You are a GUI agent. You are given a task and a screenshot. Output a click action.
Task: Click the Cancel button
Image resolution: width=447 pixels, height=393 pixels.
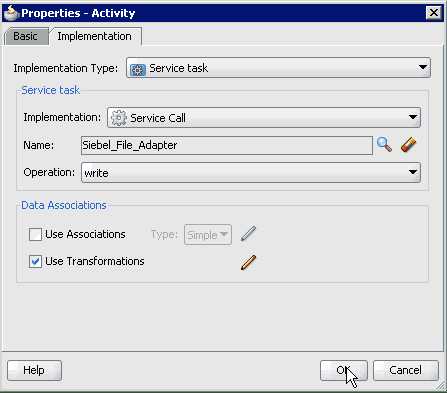click(406, 370)
